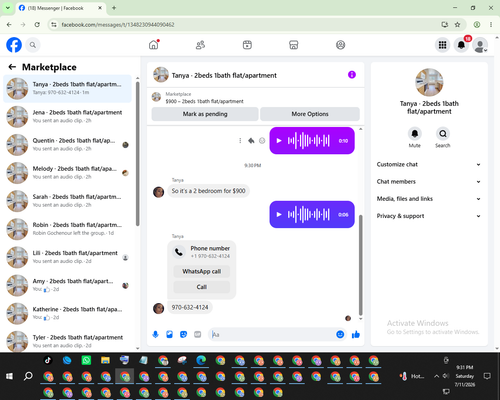Viewport: 500px width, 400px height.
Task: Open Robin conversation in list
Action: (x=67, y=229)
